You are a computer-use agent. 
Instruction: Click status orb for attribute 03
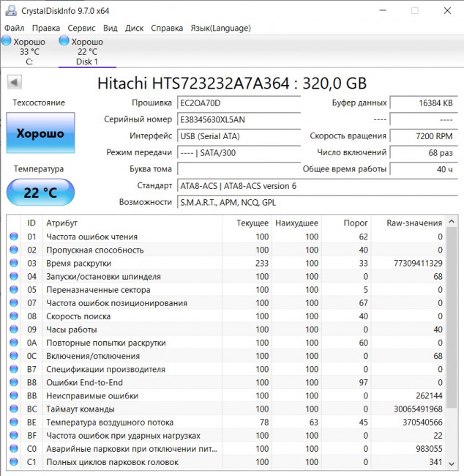(x=14, y=263)
